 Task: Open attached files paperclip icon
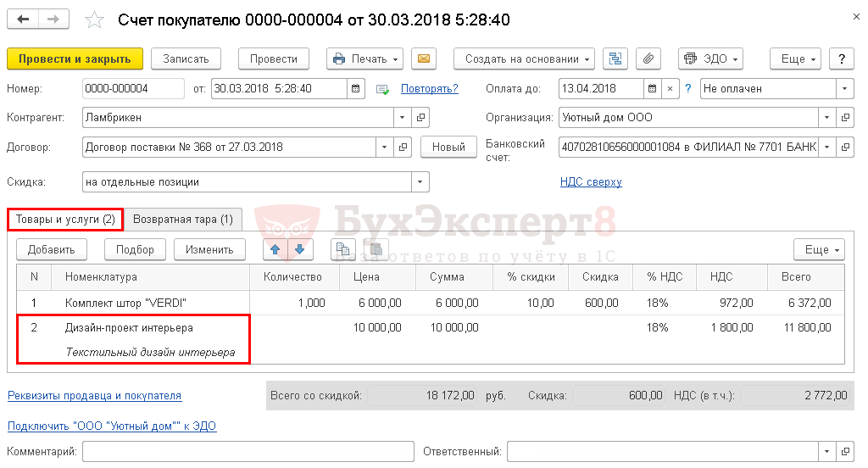648,58
